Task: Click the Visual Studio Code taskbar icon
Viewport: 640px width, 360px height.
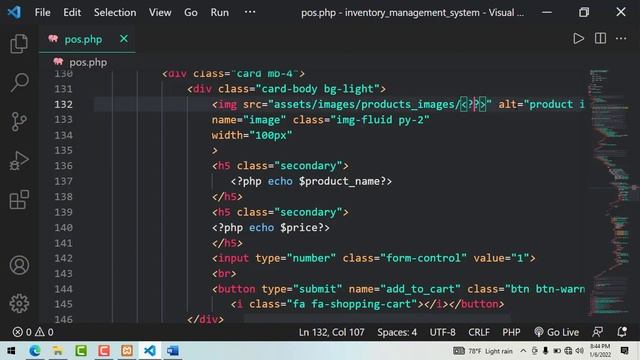Action: coord(150,351)
